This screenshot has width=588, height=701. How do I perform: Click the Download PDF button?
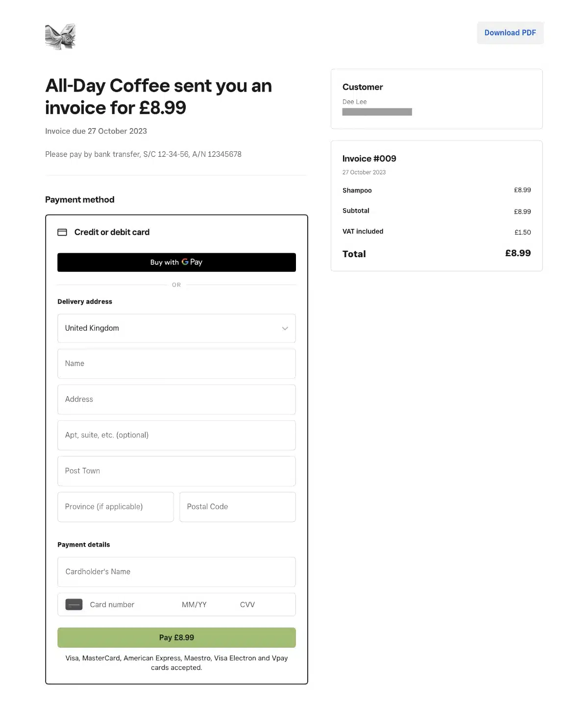click(510, 32)
